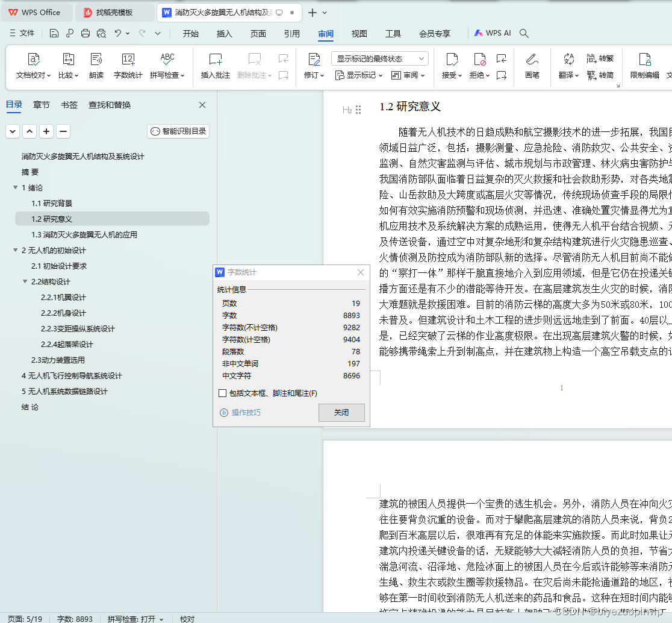Open 查找和替换 tab in navigation pane
Screen dimensions: 672x623
tap(110, 105)
